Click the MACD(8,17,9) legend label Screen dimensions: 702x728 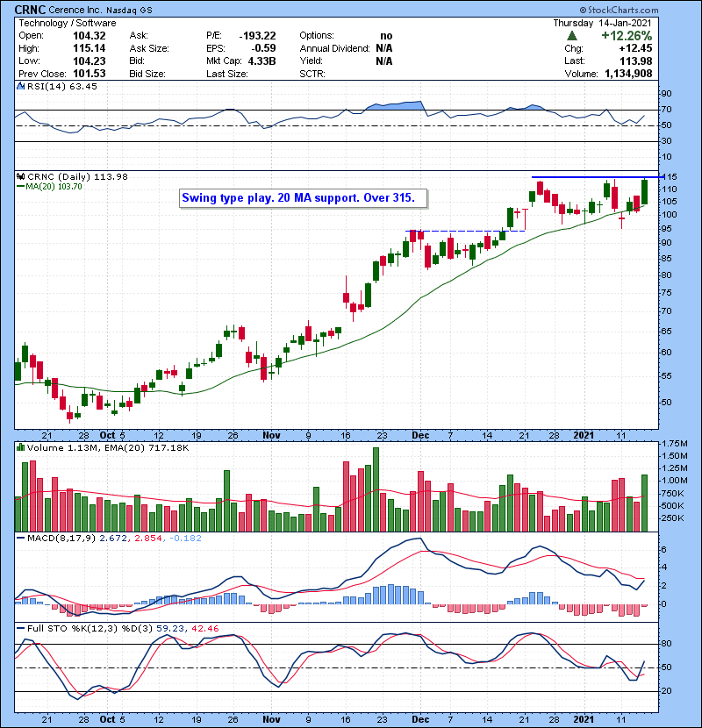pyautogui.click(x=61, y=539)
